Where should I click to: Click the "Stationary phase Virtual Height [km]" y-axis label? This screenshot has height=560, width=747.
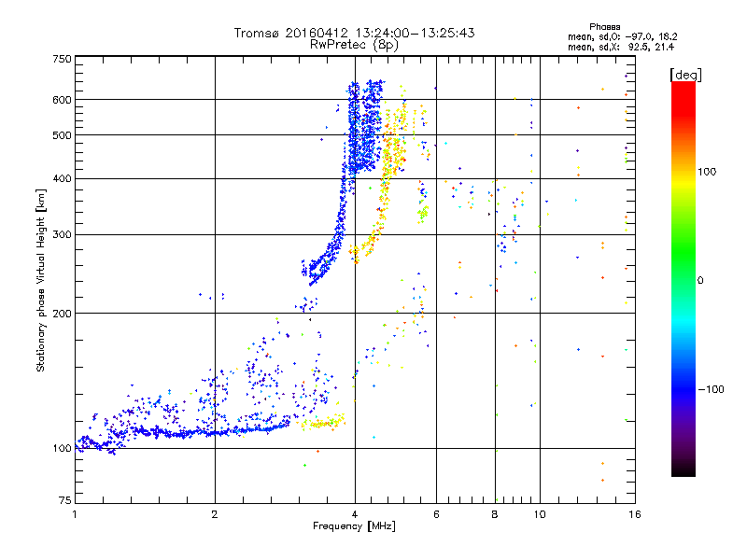pyautogui.click(x=41, y=281)
